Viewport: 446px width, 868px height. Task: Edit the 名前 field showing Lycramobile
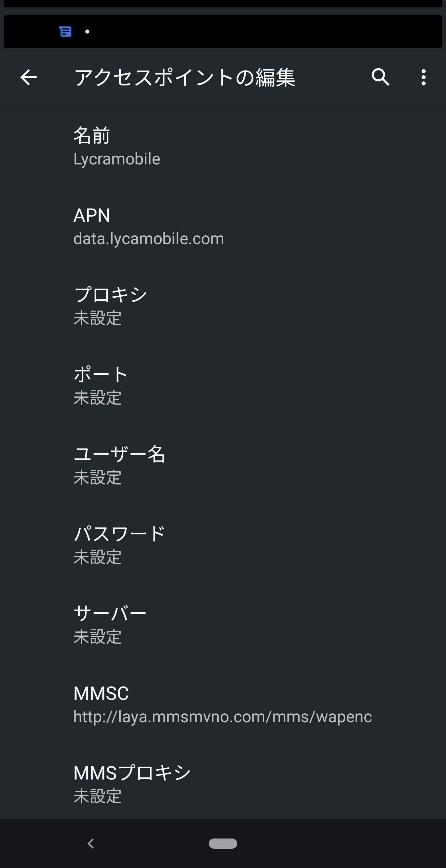click(223, 146)
